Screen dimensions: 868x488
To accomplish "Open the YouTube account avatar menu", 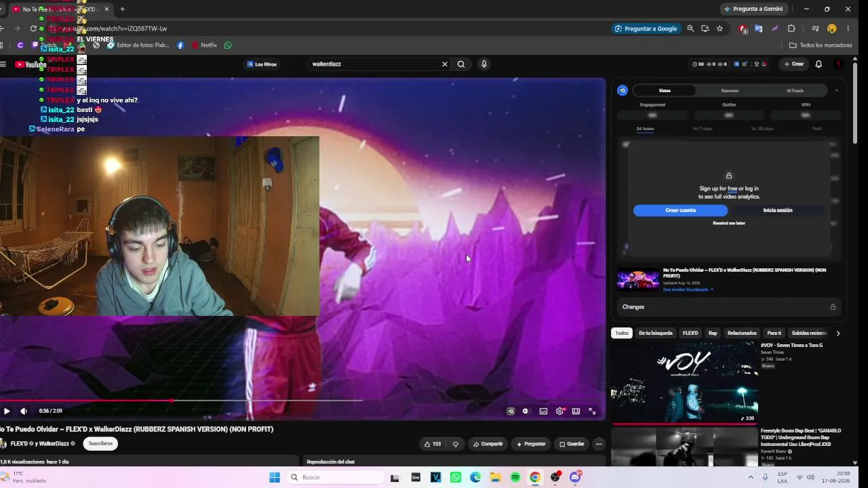I will coord(839,64).
